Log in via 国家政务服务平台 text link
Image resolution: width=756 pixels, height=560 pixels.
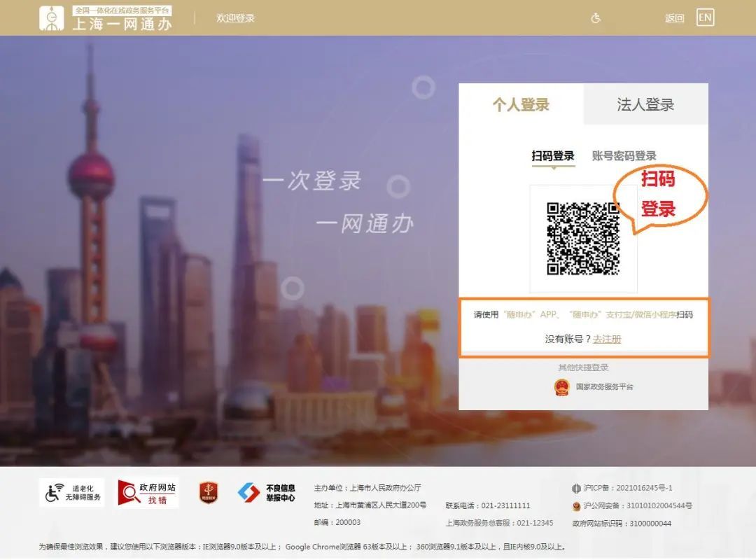click(604, 387)
